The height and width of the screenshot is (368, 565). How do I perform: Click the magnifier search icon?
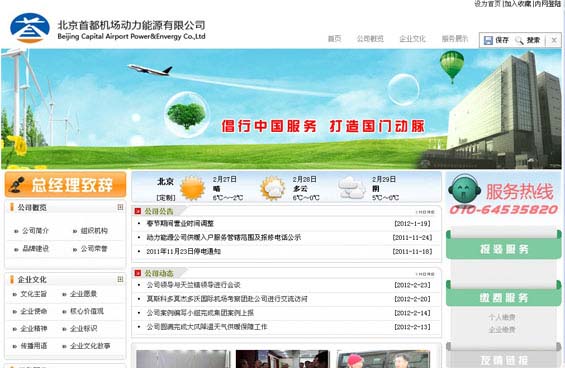tap(519, 40)
